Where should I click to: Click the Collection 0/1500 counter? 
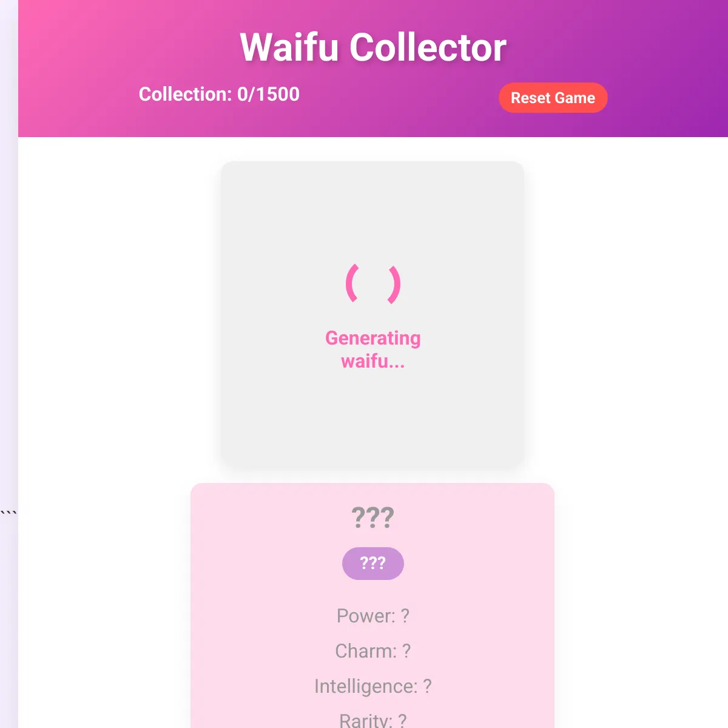(x=219, y=95)
